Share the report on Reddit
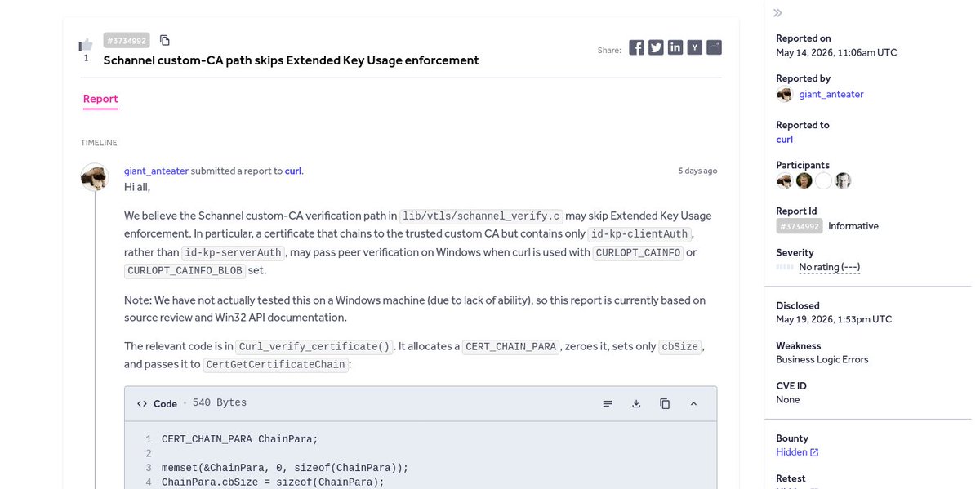The height and width of the screenshot is (489, 980). click(715, 48)
